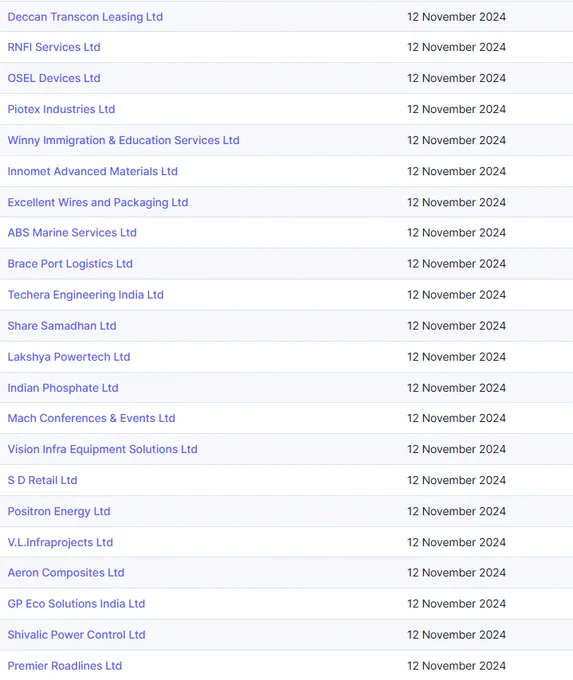Select date in Positron Energy row
The height and width of the screenshot is (680, 573).
[x=456, y=512]
